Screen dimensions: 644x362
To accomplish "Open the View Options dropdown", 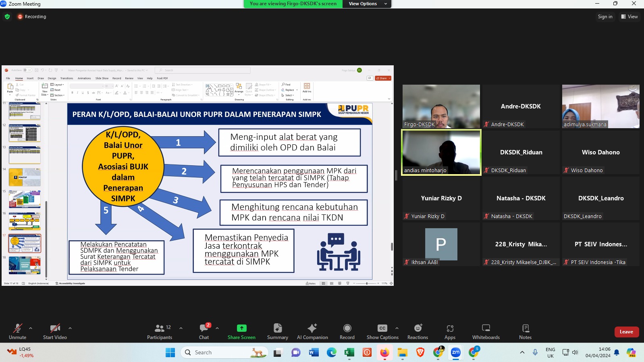I will coord(367,4).
